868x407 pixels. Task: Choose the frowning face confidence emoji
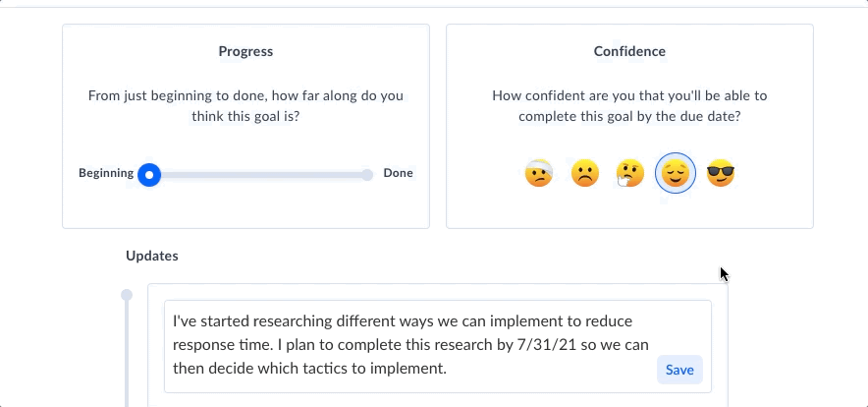click(584, 173)
